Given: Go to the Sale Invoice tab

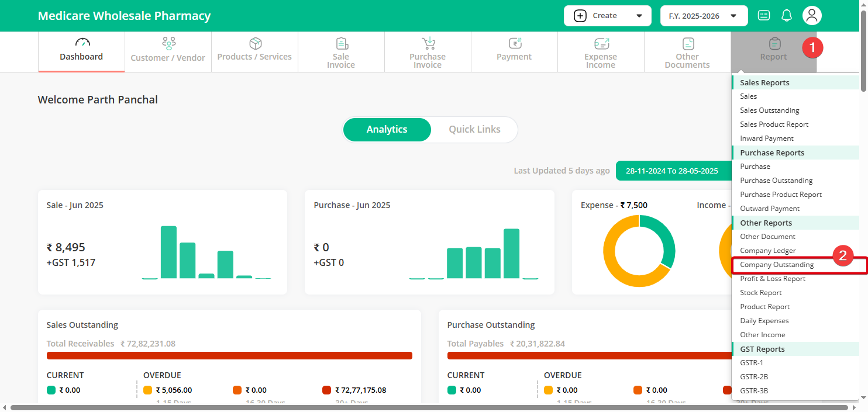Looking at the screenshot, I should tap(341, 52).
